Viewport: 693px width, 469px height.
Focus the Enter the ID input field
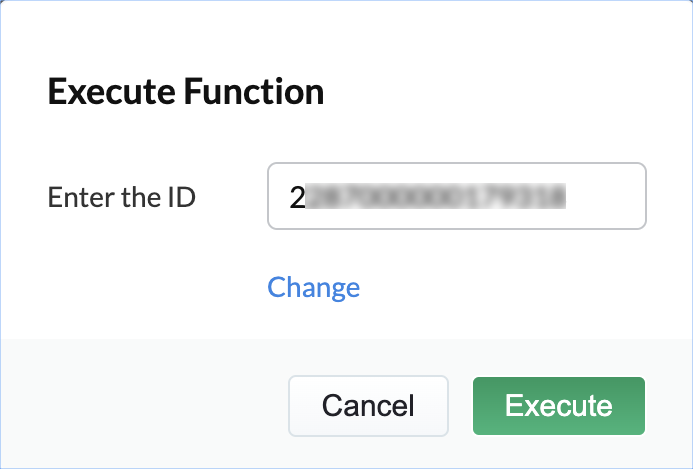(x=457, y=197)
